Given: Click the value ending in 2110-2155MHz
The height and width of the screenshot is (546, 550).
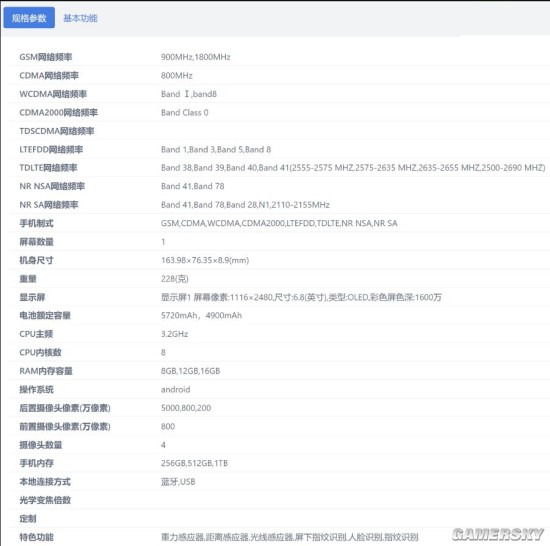Looking at the screenshot, I should coord(245,205).
